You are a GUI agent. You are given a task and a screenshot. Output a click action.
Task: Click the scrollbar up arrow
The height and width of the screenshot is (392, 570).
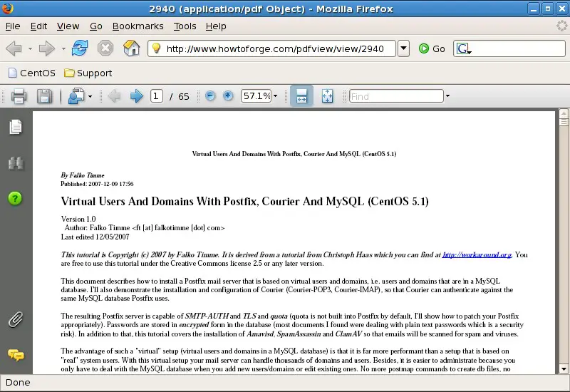point(564,113)
